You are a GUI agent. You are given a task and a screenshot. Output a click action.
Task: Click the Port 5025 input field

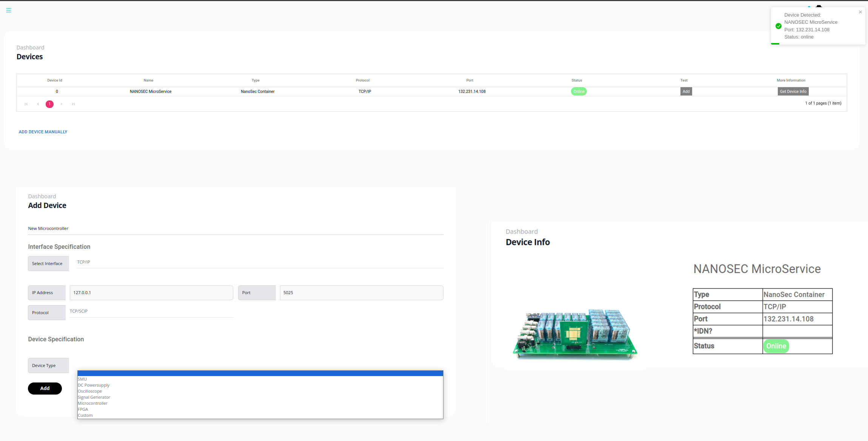tap(361, 293)
